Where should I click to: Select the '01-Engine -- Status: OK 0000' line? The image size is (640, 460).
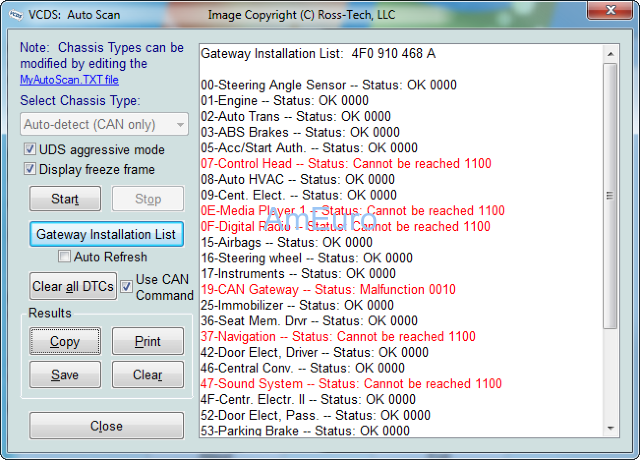[x=284, y=100]
